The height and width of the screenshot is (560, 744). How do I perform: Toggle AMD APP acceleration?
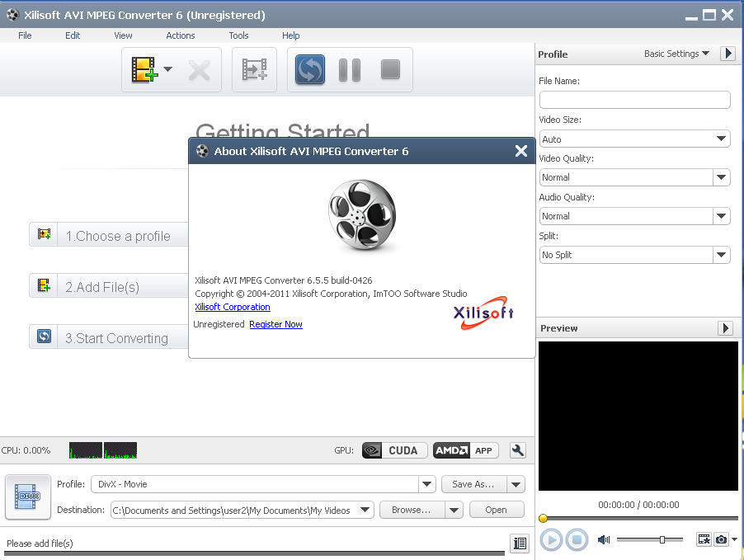pos(467,450)
